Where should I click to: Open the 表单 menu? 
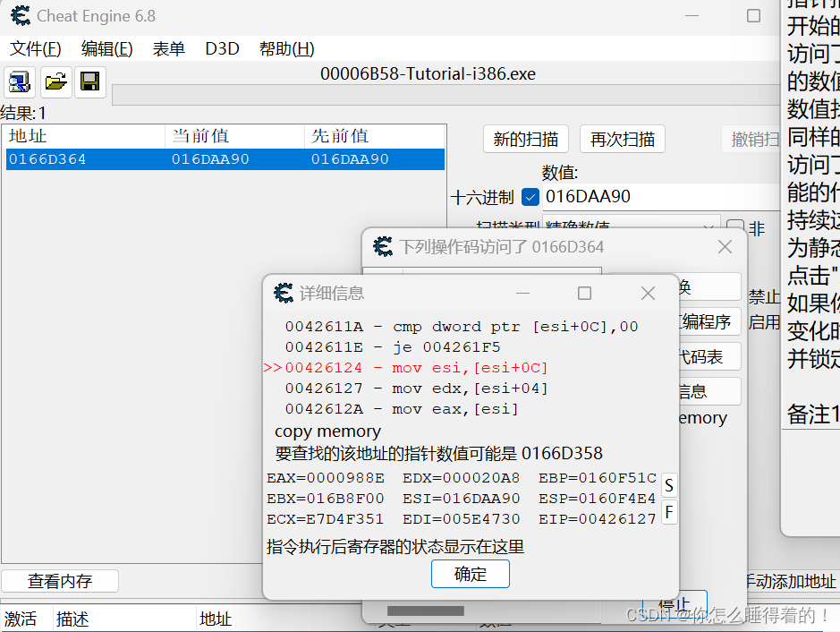(169, 48)
